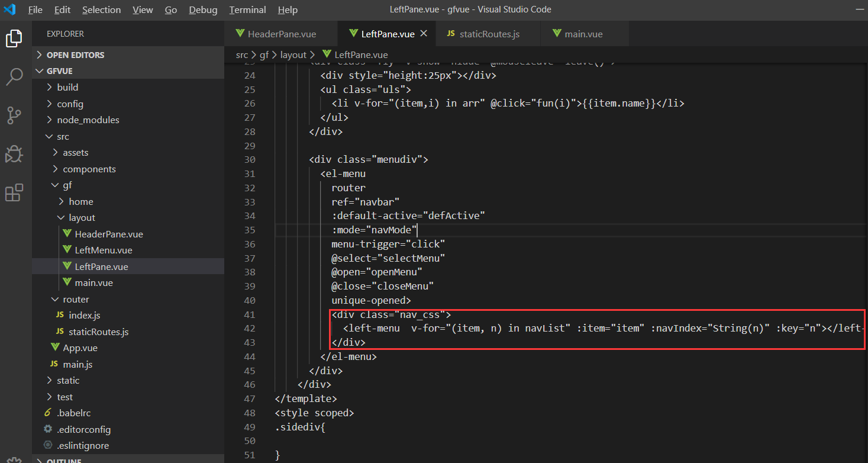This screenshot has width=868, height=463.
Task: Click JS icon beside index.js in explorer
Action: tap(60, 316)
